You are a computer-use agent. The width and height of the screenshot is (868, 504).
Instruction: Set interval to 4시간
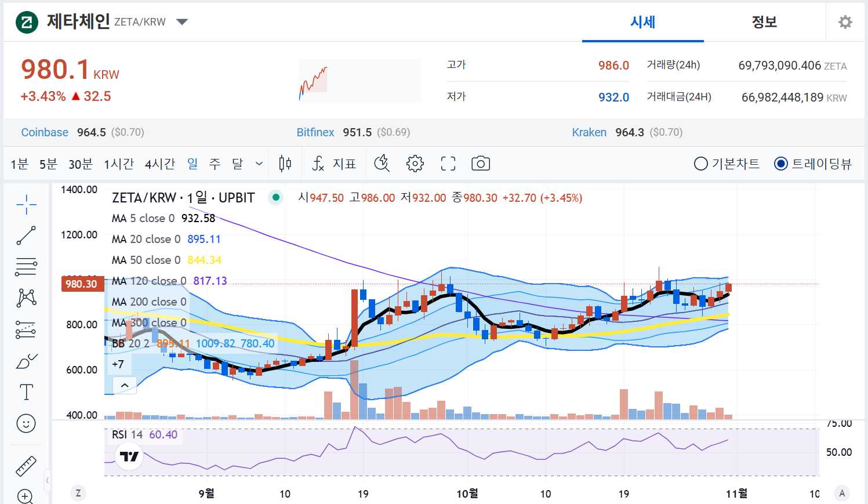coord(160,164)
